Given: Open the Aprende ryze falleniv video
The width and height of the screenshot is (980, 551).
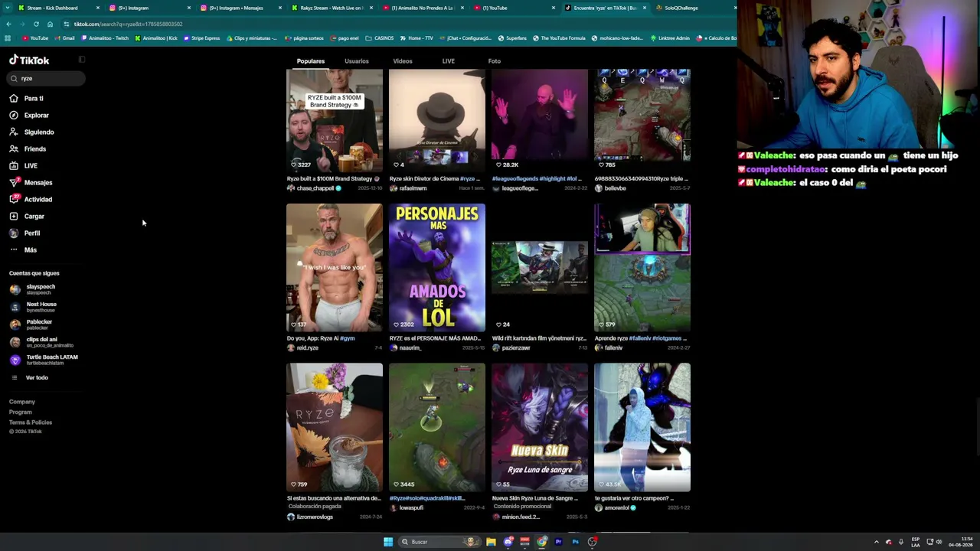Looking at the screenshot, I should point(642,267).
